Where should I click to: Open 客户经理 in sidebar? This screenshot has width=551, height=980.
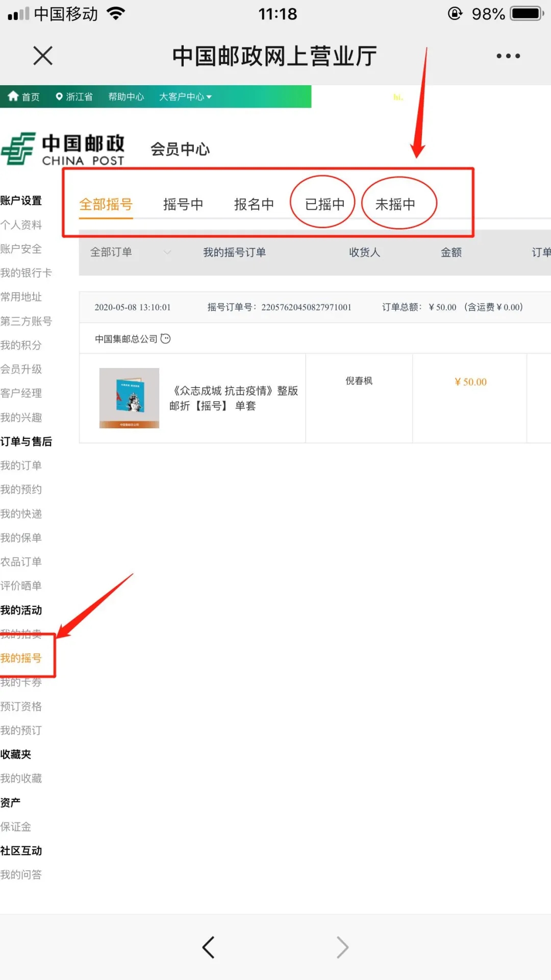click(x=21, y=393)
